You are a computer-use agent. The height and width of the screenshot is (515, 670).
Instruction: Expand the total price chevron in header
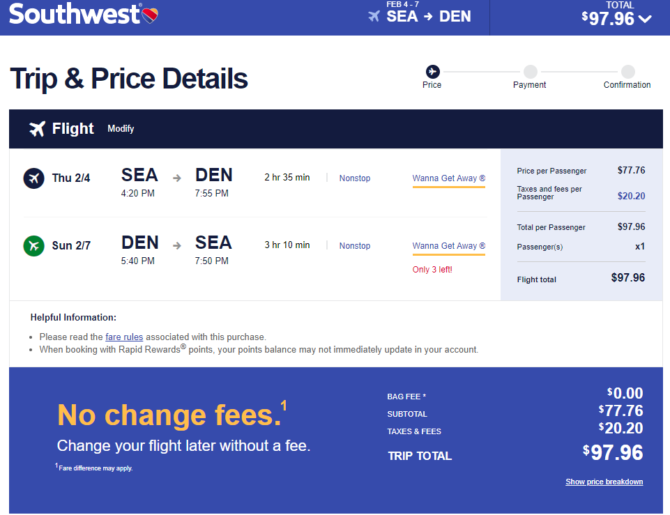(645, 19)
